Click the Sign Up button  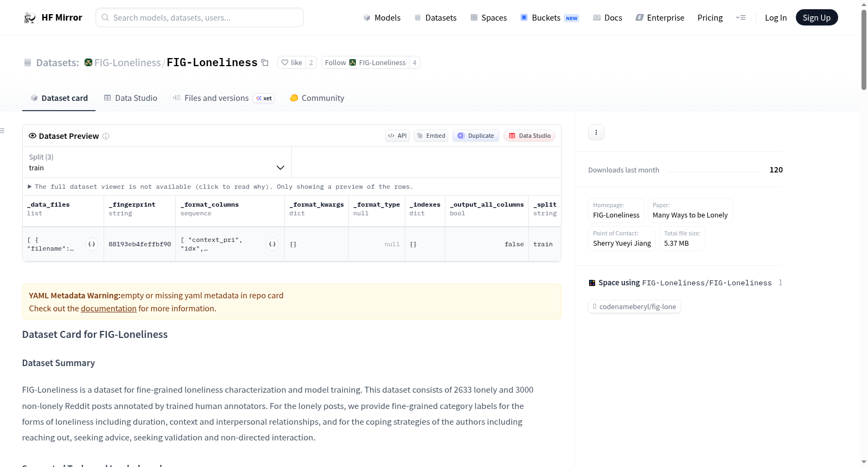(816, 17)
